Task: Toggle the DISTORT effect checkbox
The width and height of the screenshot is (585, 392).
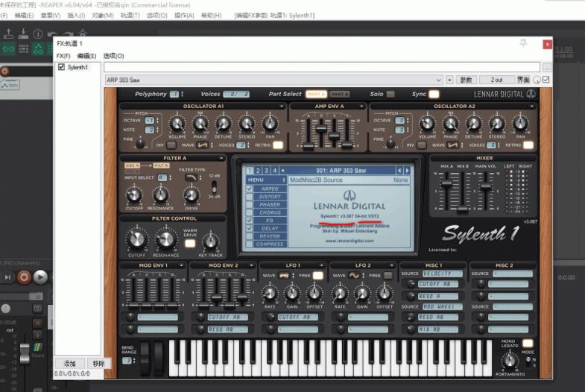Action: 249,197
